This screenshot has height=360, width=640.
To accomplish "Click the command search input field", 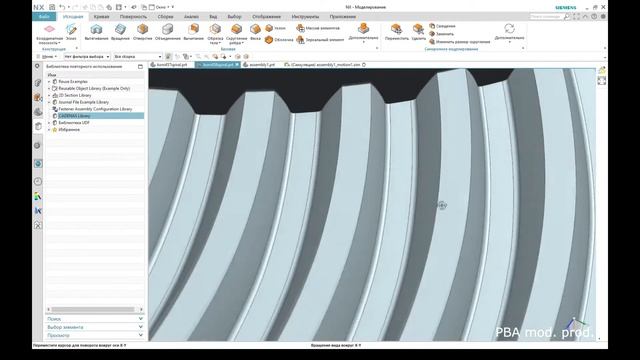I will (x=546, y=16).
